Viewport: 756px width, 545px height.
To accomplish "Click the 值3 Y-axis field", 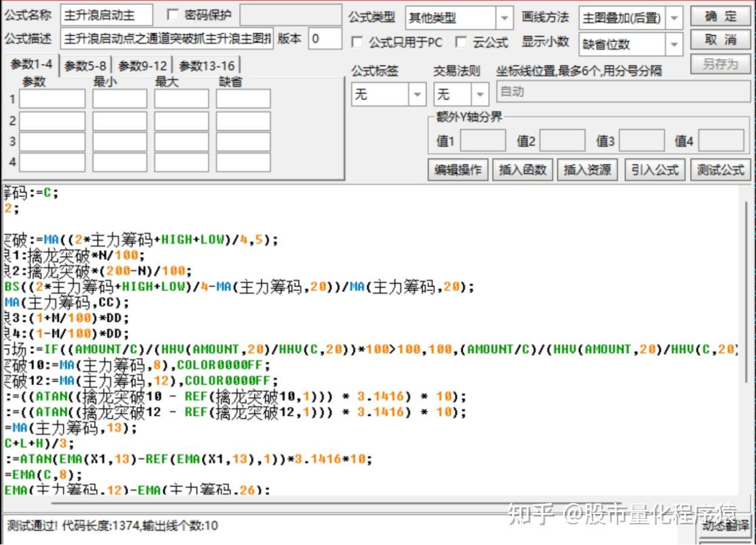I will coord(641,141).
